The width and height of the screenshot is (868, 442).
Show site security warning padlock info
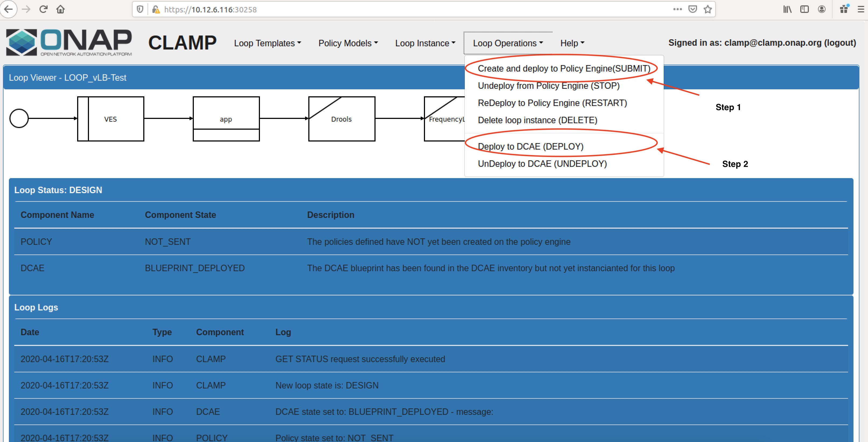156,9
